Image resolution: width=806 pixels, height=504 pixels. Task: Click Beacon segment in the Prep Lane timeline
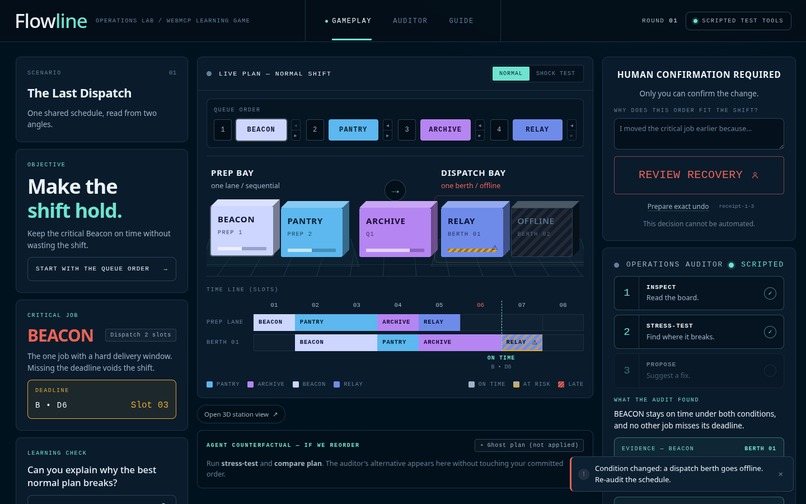point(274,322)
